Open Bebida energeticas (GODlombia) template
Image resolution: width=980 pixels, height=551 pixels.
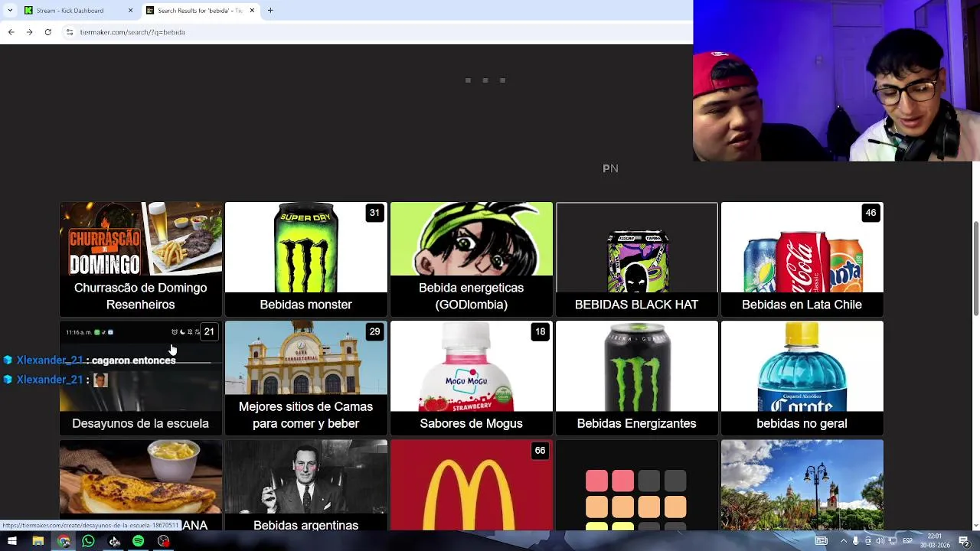(472, 259)
